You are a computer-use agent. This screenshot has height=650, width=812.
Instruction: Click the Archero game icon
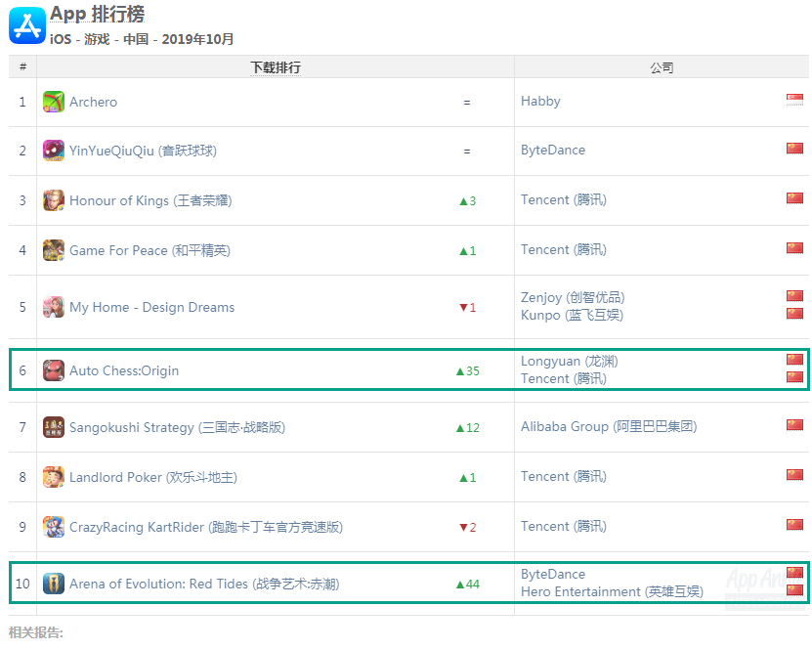click(x=54, y=102)
